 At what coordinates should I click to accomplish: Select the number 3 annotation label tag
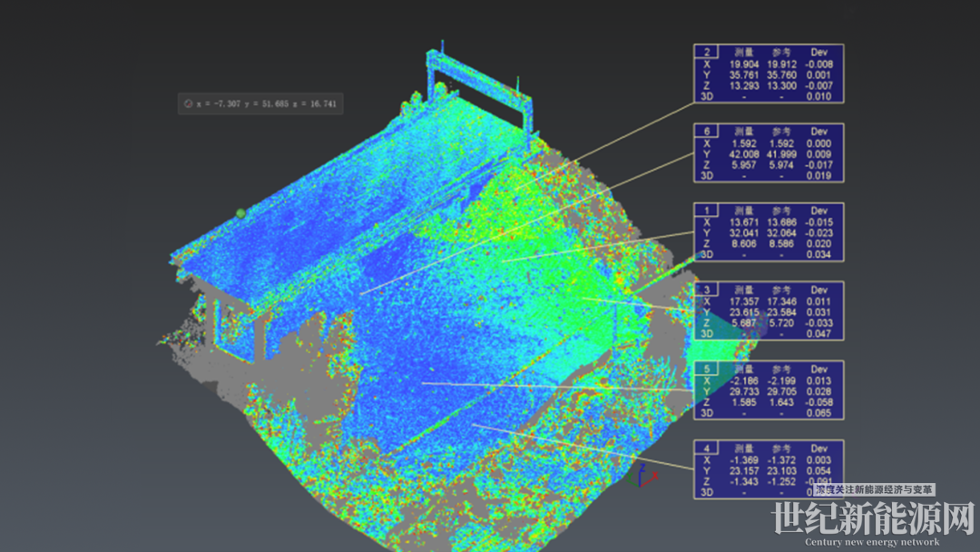tap(708, 289)
